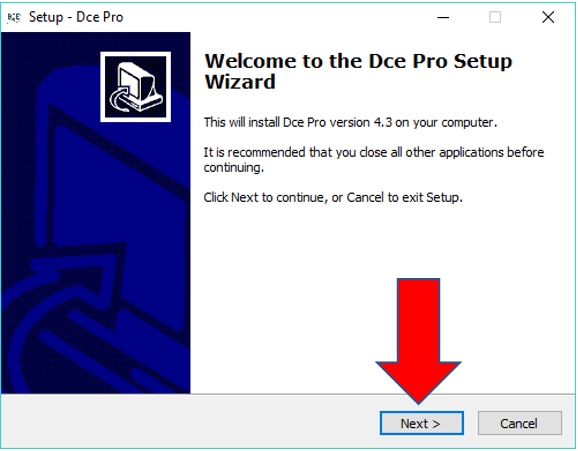Click the white-framed computer installer logo
This screenshot has width=578, height=451.
[136, 87]
